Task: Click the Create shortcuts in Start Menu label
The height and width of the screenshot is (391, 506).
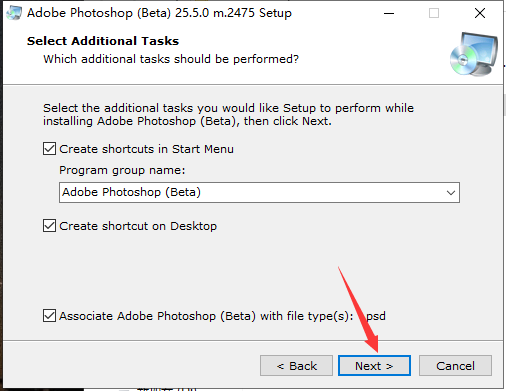Action: tap(146, 149)
